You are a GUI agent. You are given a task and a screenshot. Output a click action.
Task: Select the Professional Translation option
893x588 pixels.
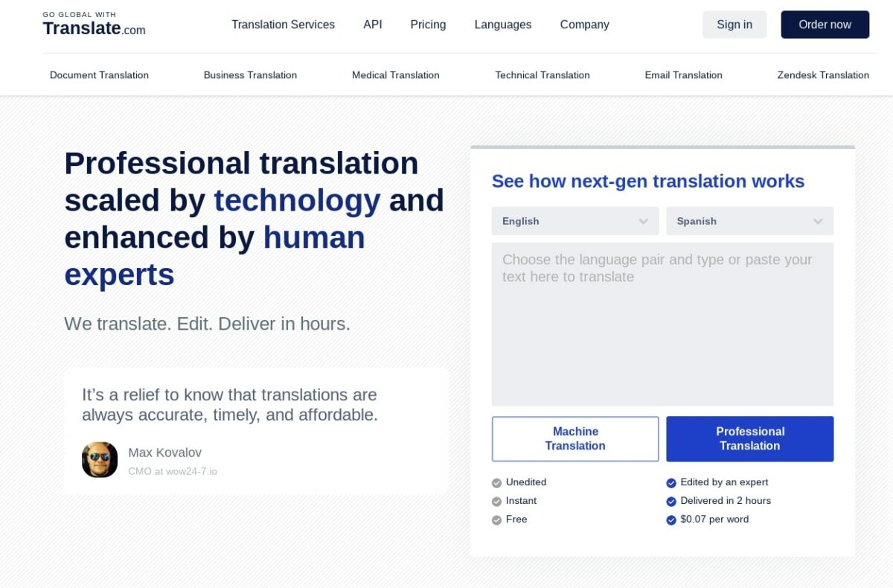pyautogui.click(x=749, y=438)
